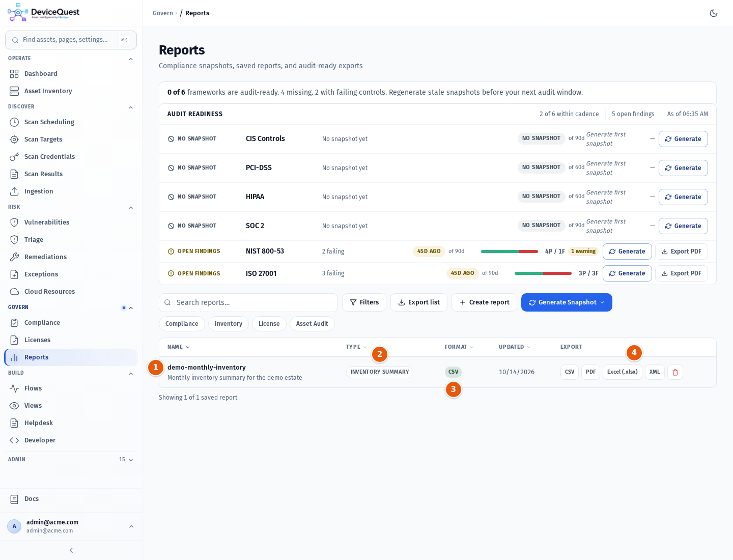Export the report as Excel (.xlsx)
733x560 pixels.
(622, 372)
